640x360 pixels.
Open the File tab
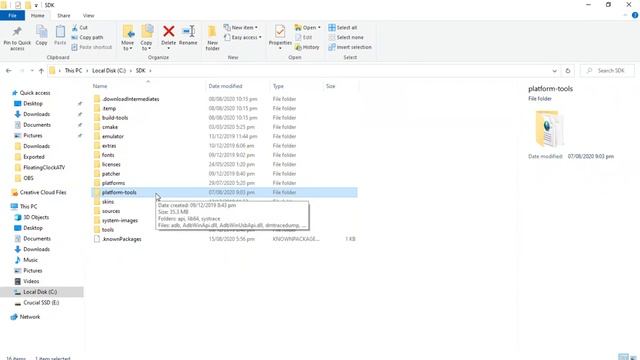[13, 16]
